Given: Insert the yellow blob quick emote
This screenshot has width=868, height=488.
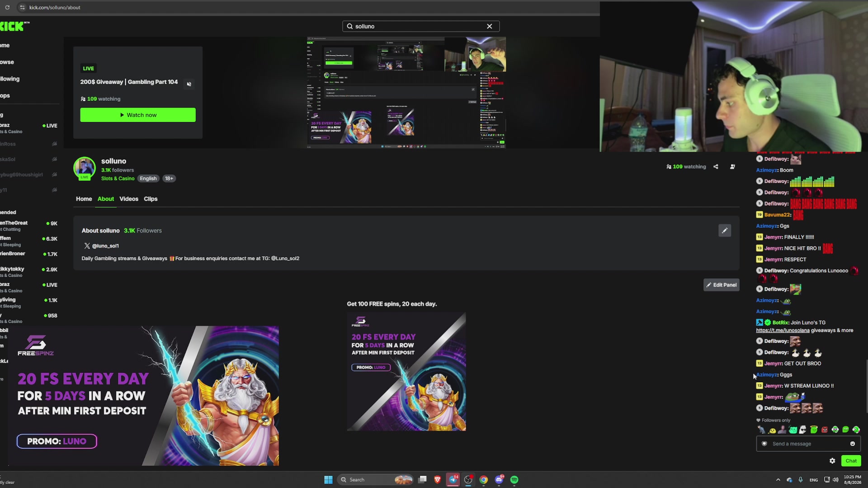Looking at the screenshot, I should 772,430.
